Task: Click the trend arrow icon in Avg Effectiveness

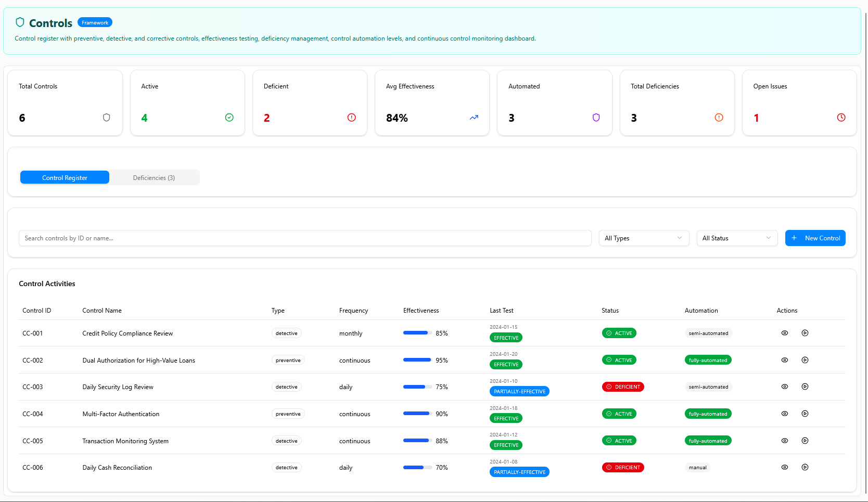Action: pyautogui.click(x=474, y=118)
